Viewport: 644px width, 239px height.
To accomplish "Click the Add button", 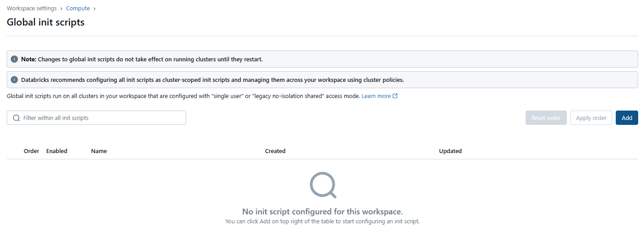I will [627, 118].
